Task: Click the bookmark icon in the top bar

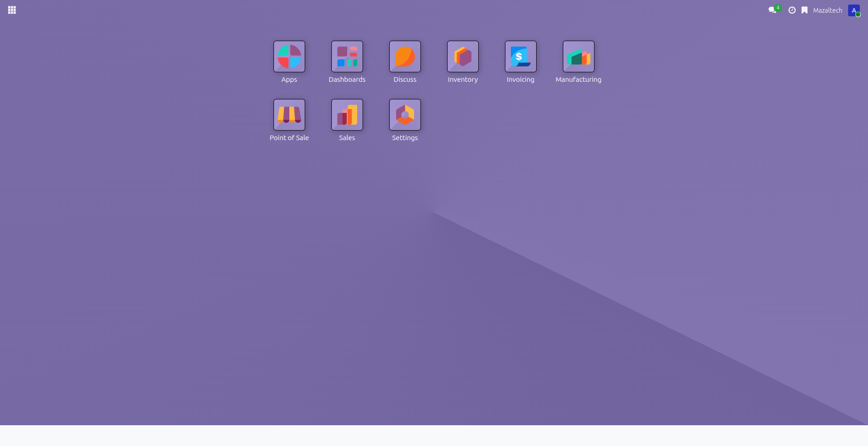Action: click(x=805, y=10)
